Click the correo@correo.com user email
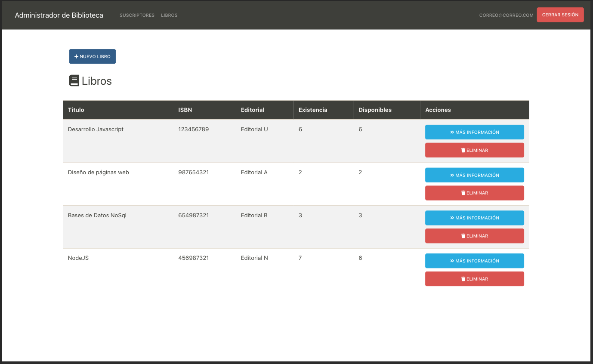593x364 pixels. tap(507, 15)
